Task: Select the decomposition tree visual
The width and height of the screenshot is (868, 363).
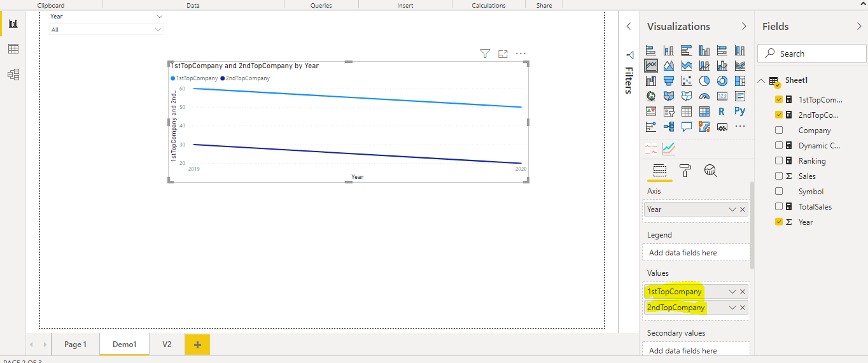Action: coord(669,127)
